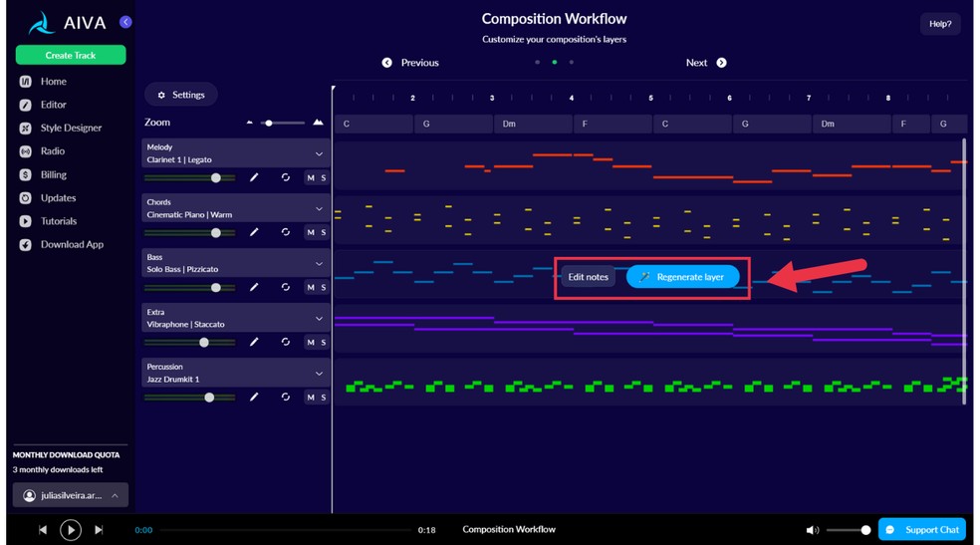The height and width of the screenshot is (545, 980).
Task: Click the Create Track button
Action: point(71,55)
